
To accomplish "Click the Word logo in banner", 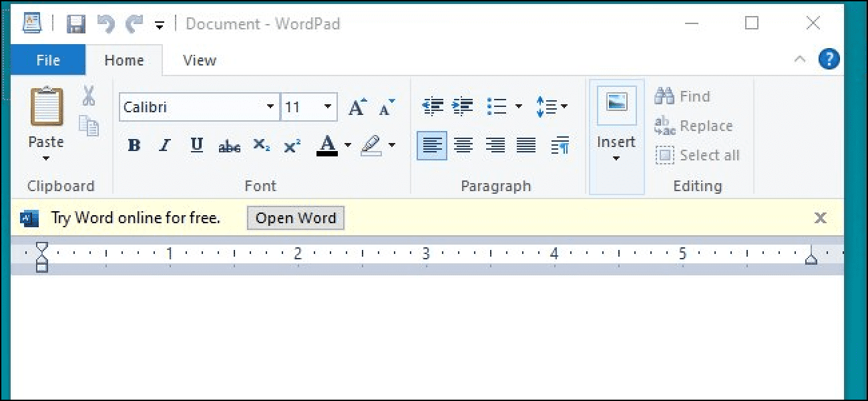I will tap(29, 218).
